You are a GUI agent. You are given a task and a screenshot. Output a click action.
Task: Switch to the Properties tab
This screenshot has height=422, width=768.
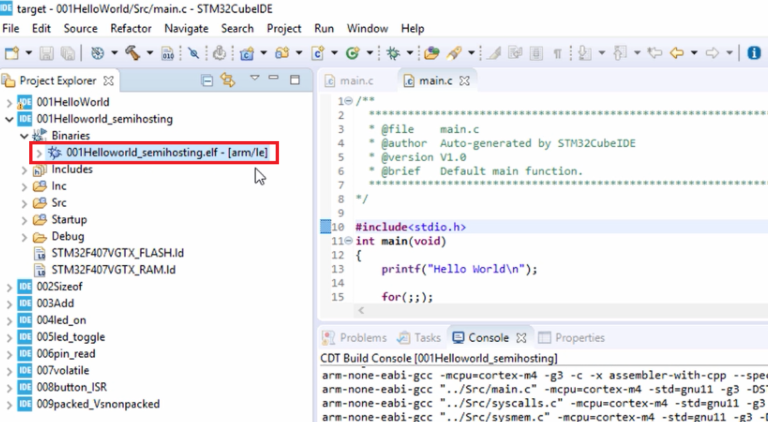571,338
